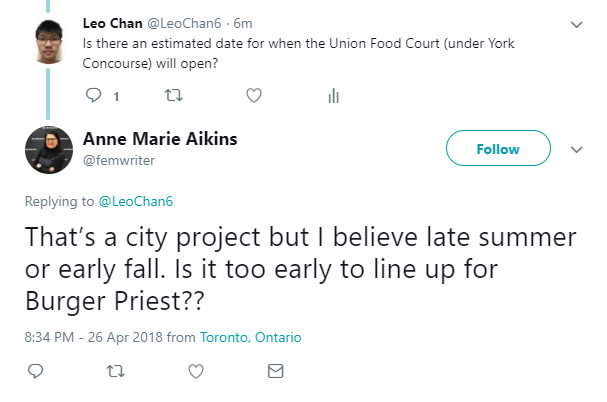View tweet activity analytics bar icon
Image resolution: width=607 pixels, height=402 pixels.
333,96
